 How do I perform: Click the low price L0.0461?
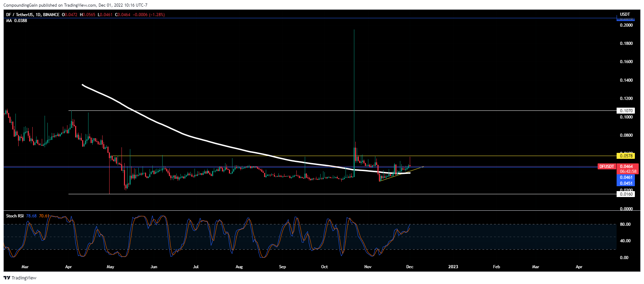[105, 15]
